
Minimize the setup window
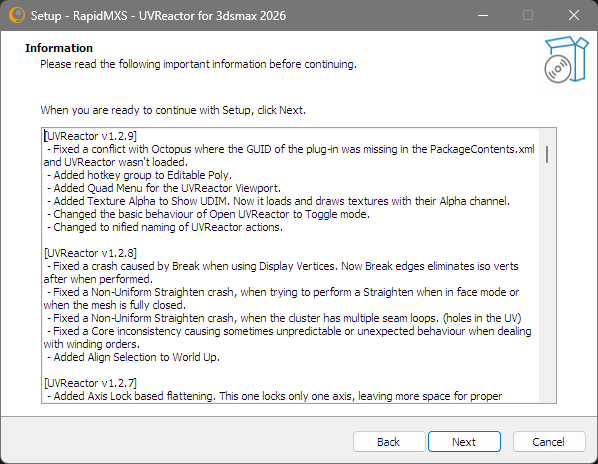(x=483, y=15)
